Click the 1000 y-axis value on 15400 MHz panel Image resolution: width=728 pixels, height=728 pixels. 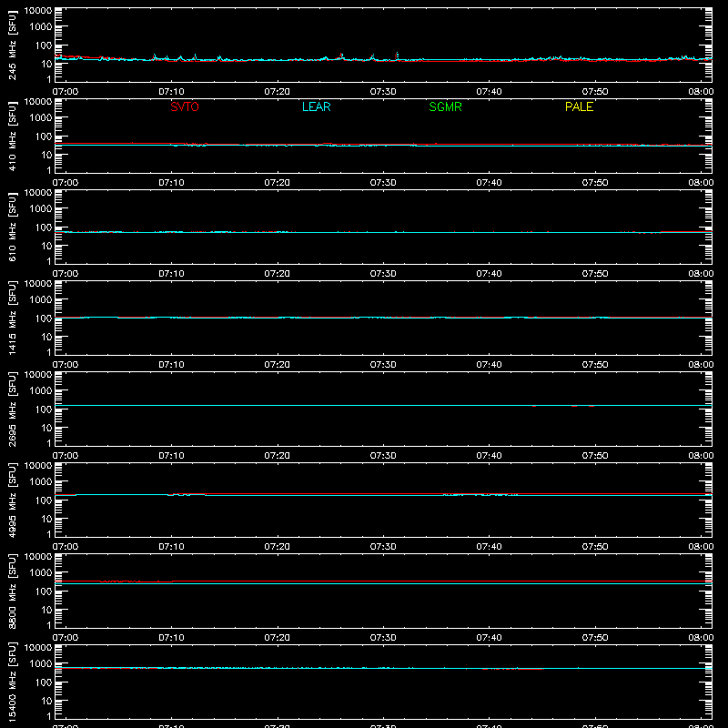pos(41,664)
